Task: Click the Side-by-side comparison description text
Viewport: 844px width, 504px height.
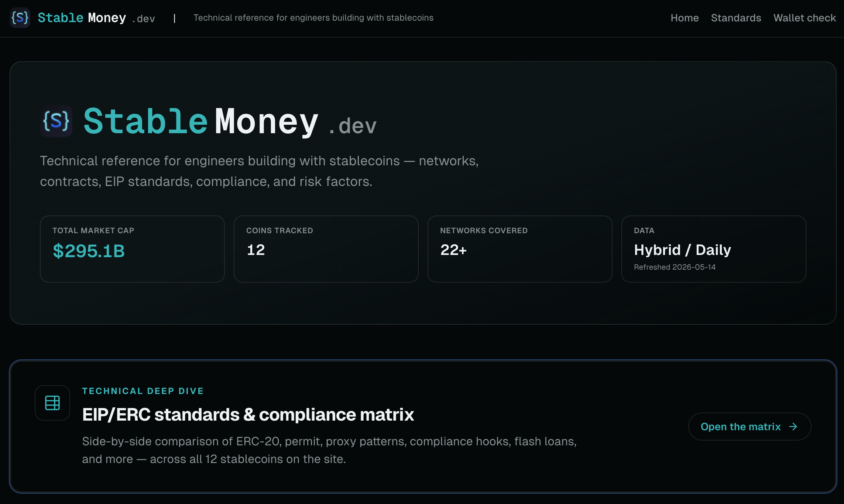Action: (x=329, y=450)
